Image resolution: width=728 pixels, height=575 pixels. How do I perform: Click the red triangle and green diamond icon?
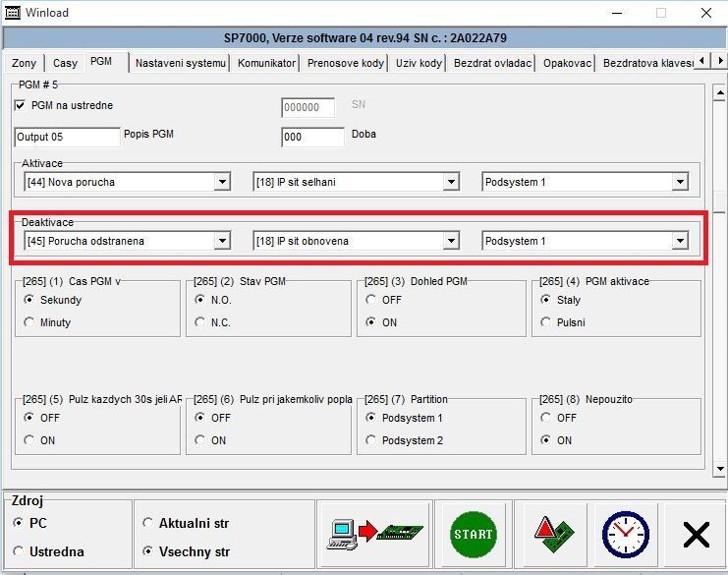546,534
